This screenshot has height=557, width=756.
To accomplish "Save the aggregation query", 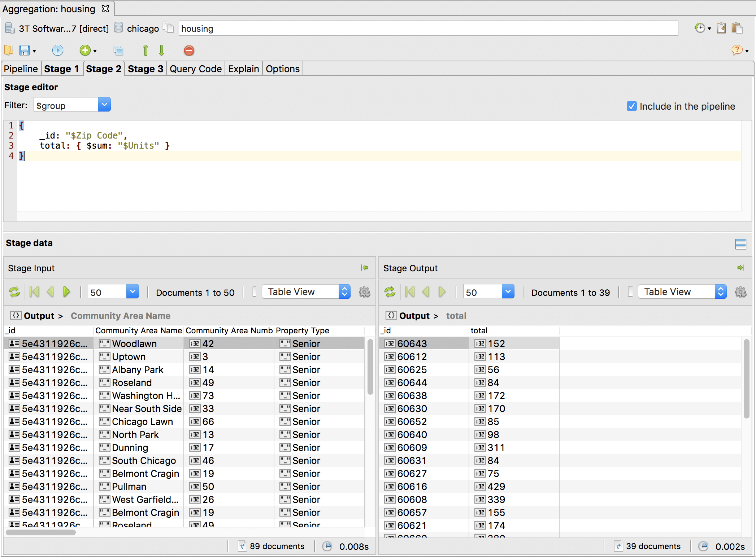I will (25, 51).
